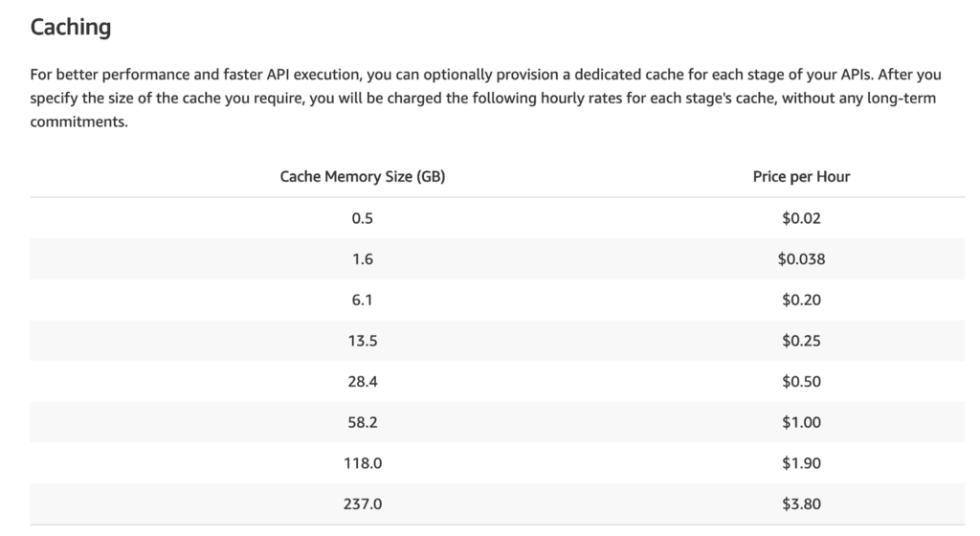Screen dimensions: 980x536
Task: Select the 6.1 GB cache size cell
Action: coord(362,300)
